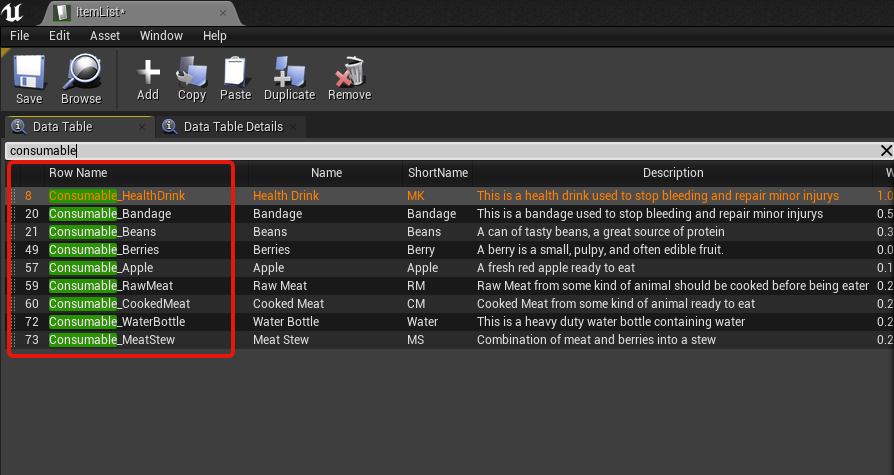Clear the search box with X button
Image resolution: width=894 pixels, height=475 pixels.
[886, 151]
